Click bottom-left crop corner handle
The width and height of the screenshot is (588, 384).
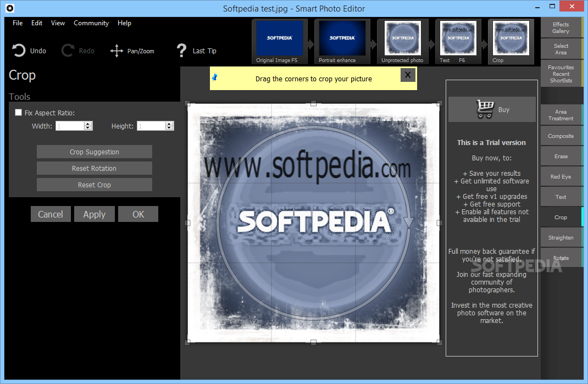click(188, 342)
